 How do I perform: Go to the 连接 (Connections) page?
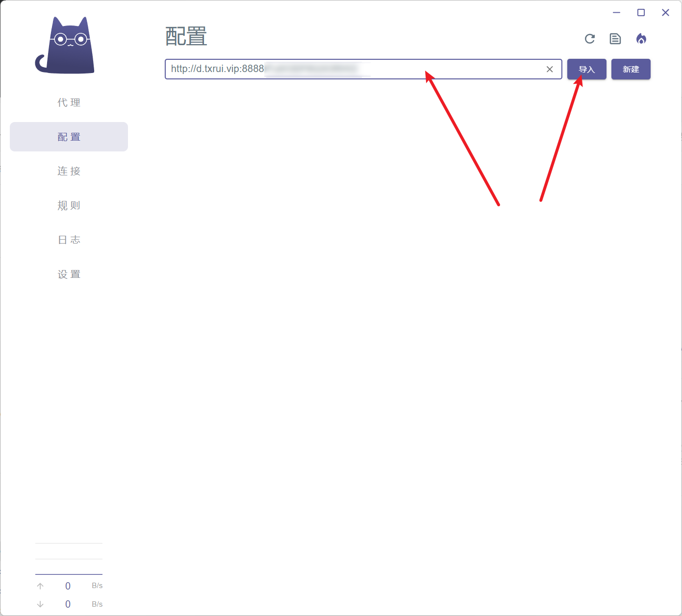pyautogui.click(x=69, y=171)
